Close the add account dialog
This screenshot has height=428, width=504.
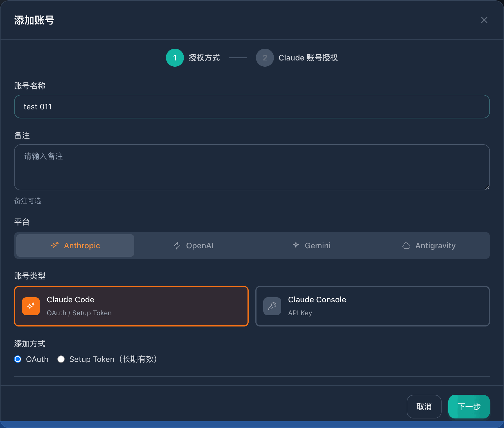coord(484,20)
